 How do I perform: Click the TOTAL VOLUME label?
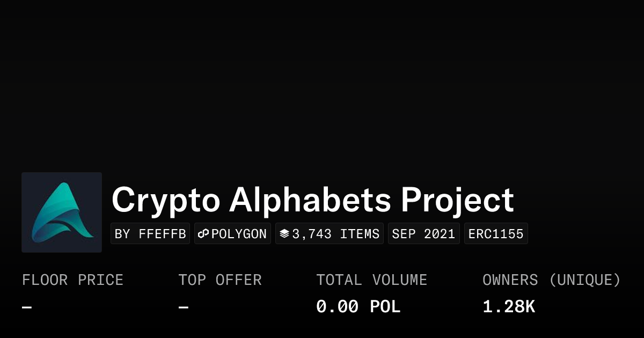pyautogui.click(x=371, y=280)
